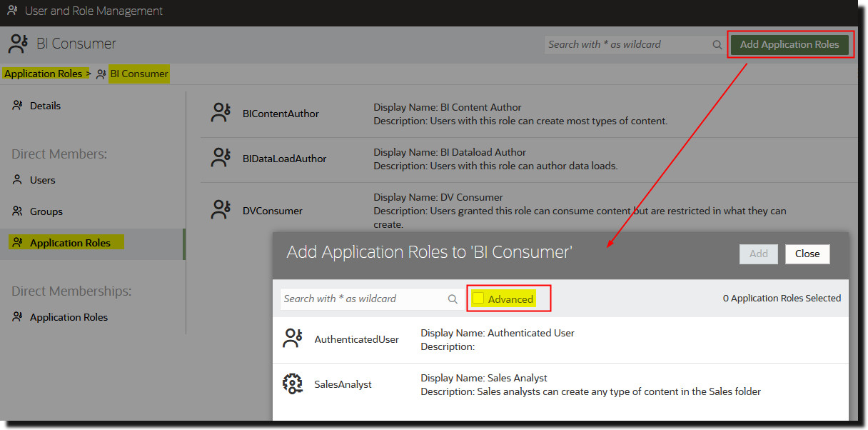The width and height of the screenshot is (868, 430).
Task: Click the Details sidebar icon
Action: click(18, 106)
